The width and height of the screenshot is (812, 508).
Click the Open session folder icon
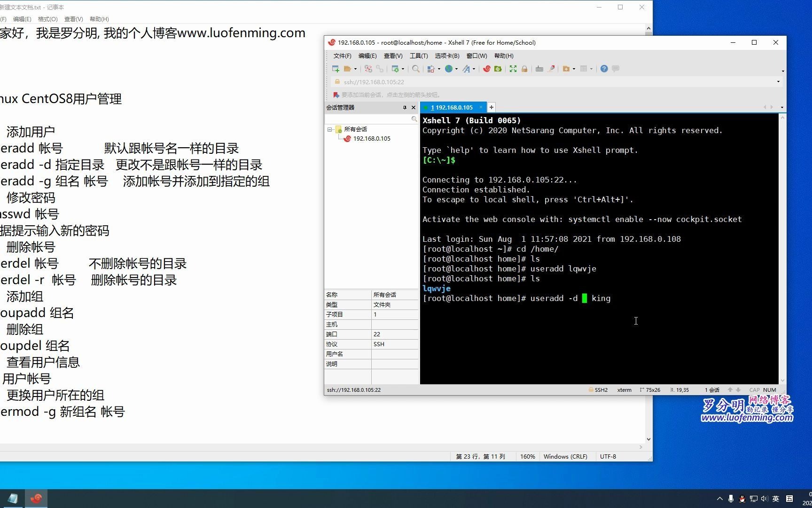348,69
